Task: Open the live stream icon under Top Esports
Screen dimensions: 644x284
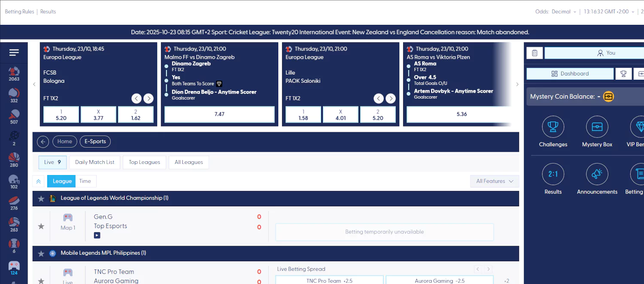Action: [97, 235]
